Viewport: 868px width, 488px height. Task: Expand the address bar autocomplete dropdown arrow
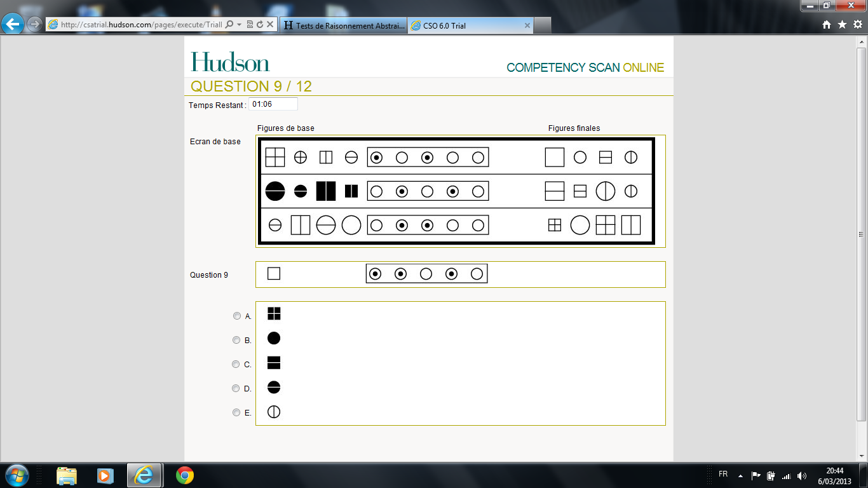coord(239,25)
